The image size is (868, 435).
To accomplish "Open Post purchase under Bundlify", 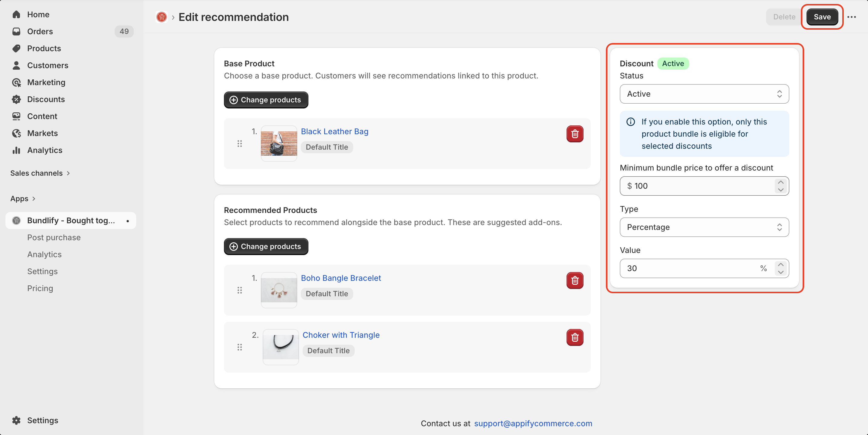I will [54, 237].
